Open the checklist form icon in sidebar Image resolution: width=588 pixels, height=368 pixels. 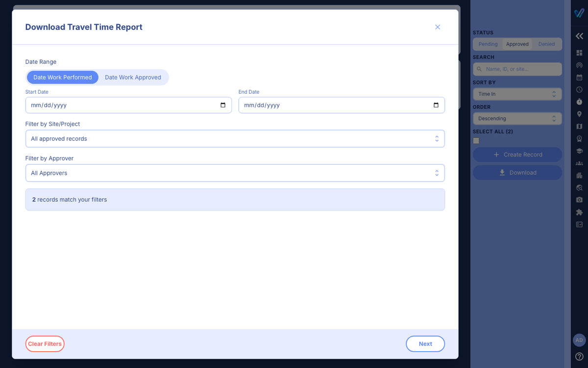tap(579, 225)
